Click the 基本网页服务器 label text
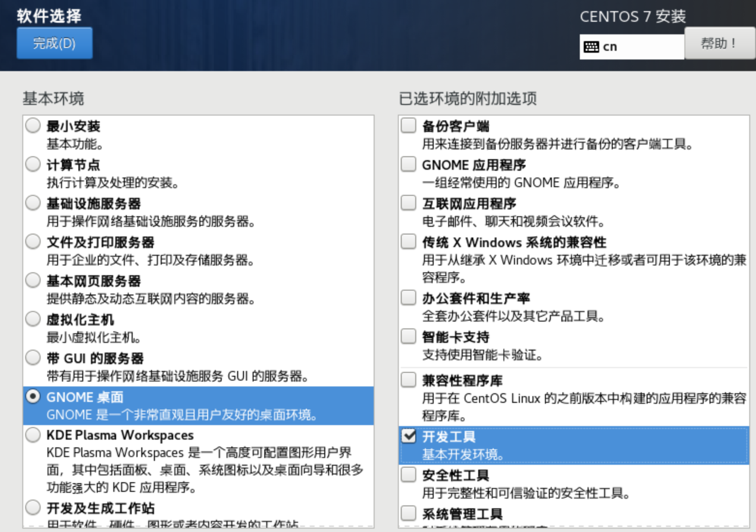The image size is (756, 532). click(x=93, y=281)
